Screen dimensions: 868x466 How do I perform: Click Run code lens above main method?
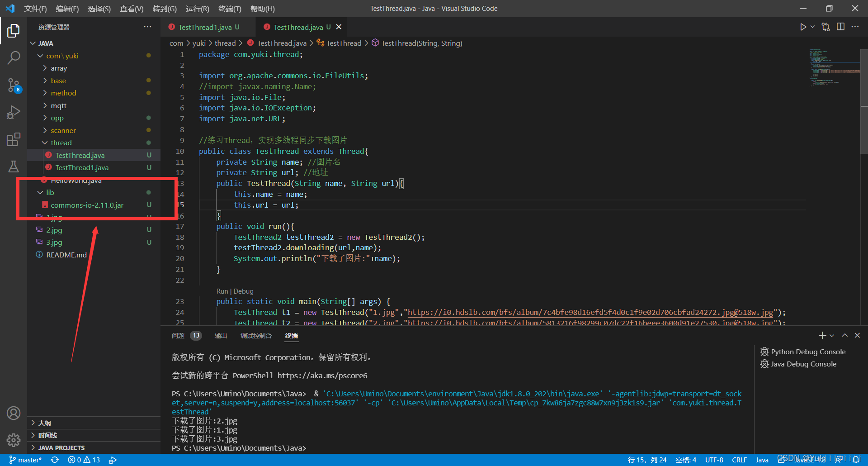coord(222,291)
